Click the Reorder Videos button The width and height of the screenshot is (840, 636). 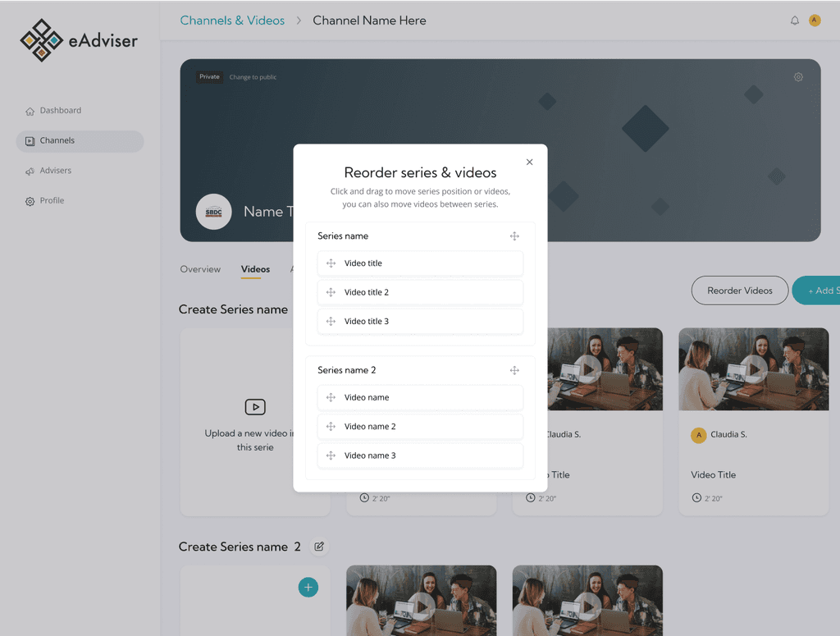[x=739, y=291]
